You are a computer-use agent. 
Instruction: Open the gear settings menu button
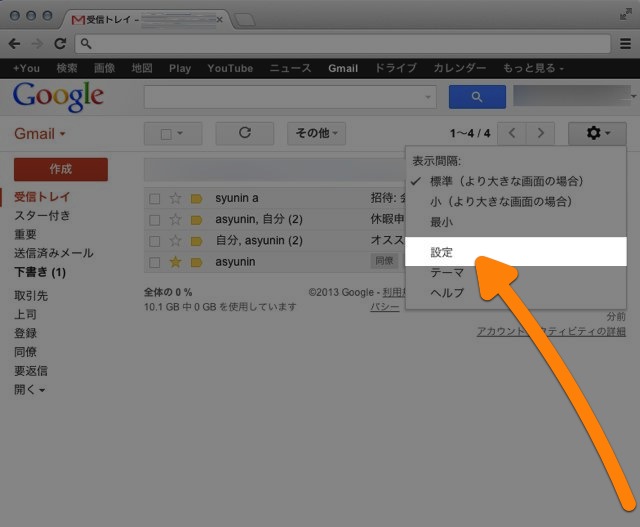point(597,133)
